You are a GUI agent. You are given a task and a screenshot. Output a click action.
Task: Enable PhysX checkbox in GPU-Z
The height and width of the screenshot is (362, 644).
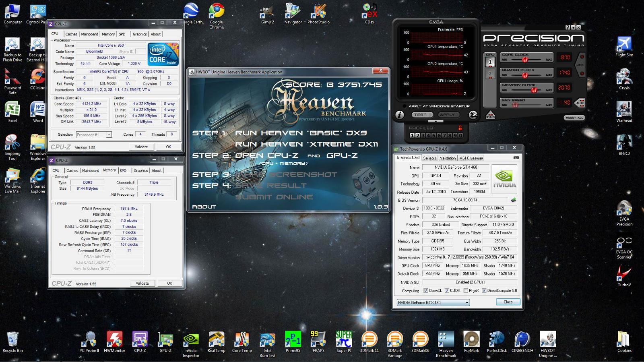click(x=466, y=291)
